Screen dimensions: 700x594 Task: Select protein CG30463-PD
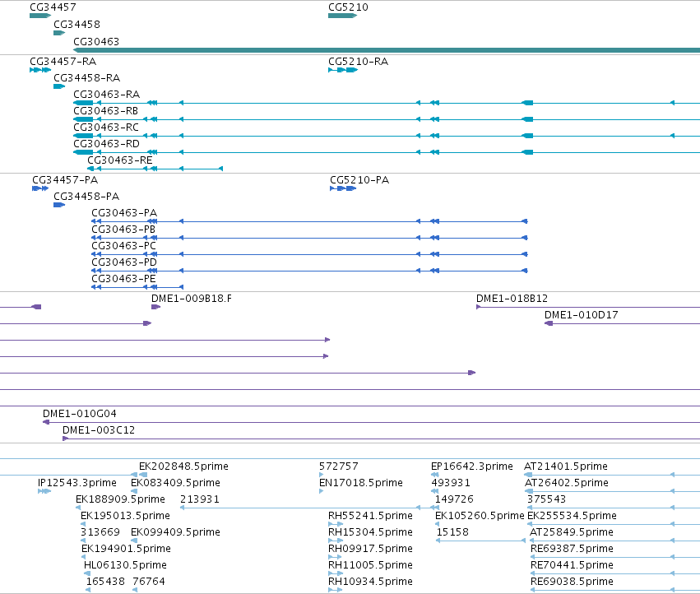pos(309,271)
